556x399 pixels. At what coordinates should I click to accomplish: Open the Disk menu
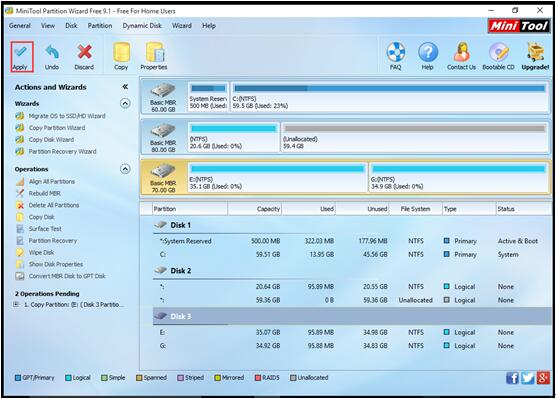[71, 26]
